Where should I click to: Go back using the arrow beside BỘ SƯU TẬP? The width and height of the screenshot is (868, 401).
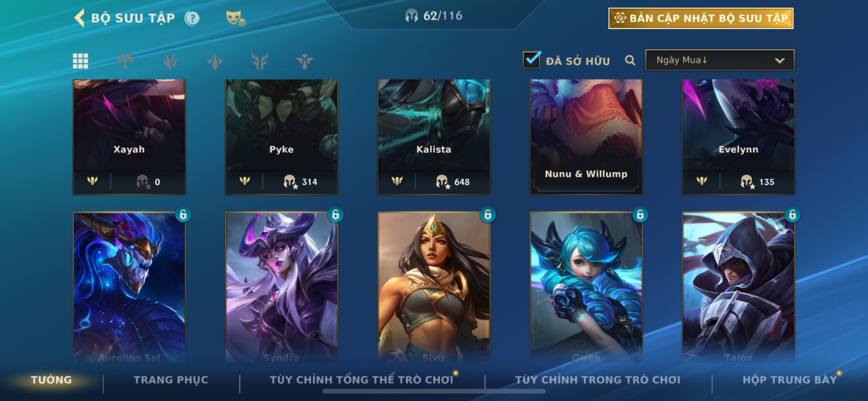click(x=79, y=18)
